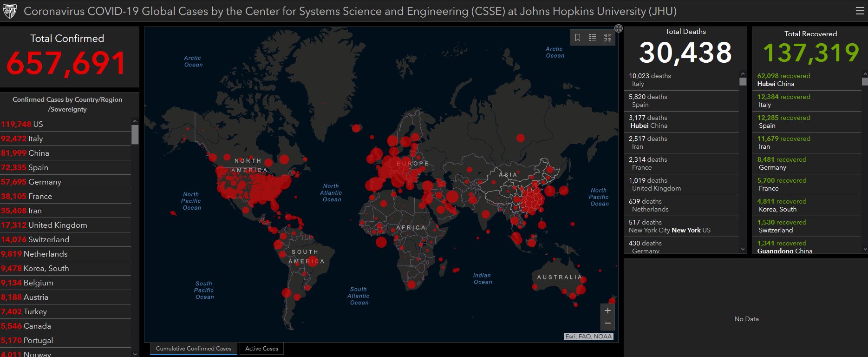Select Switzerland in confirmed cases list
This screenshot has width=868, height=357.
pyautogui.click(x=65, y=239)
